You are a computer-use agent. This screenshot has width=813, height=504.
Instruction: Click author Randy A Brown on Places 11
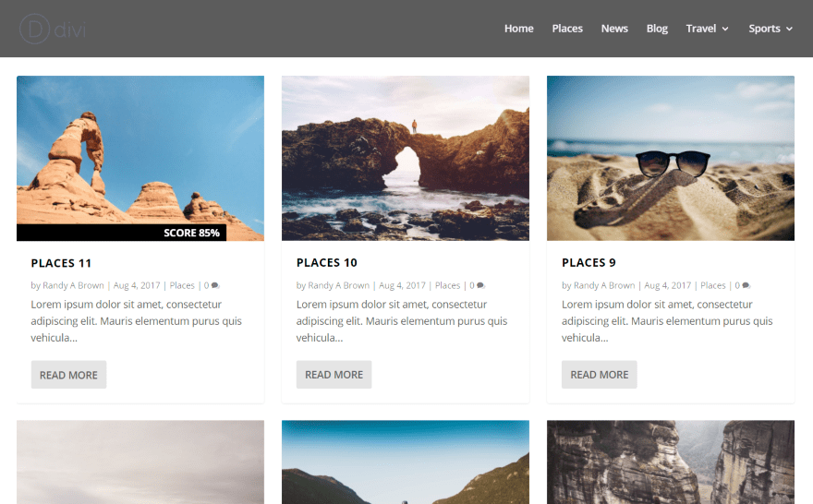(73, 285)
